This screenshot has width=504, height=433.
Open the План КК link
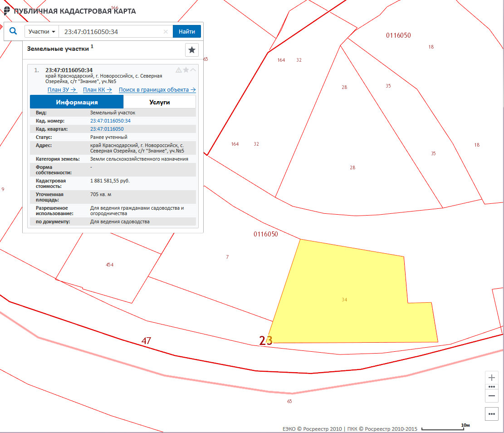[x=98, y=90]
